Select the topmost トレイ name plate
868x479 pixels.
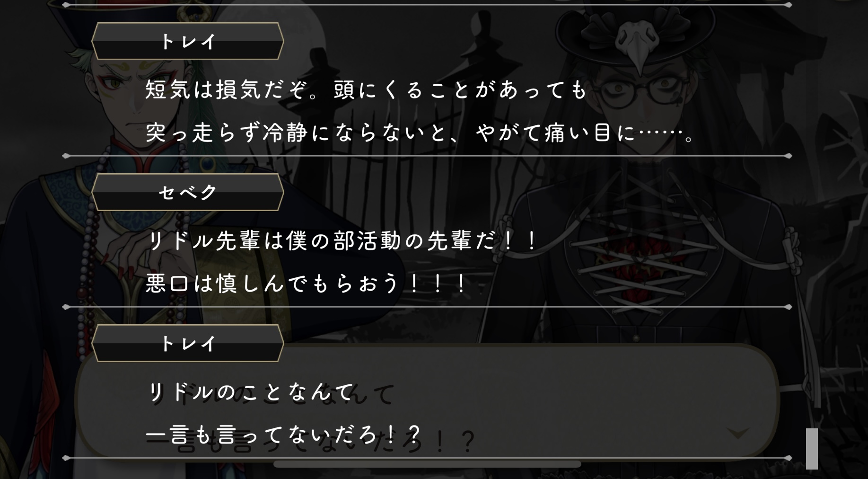(187, 41)
